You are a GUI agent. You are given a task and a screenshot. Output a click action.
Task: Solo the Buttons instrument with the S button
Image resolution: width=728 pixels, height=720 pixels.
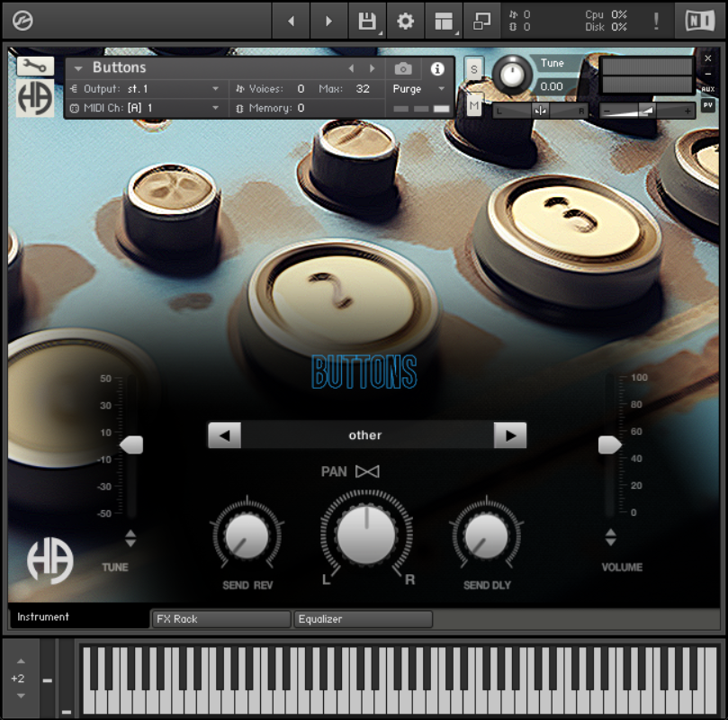click(x=473, y=68)
